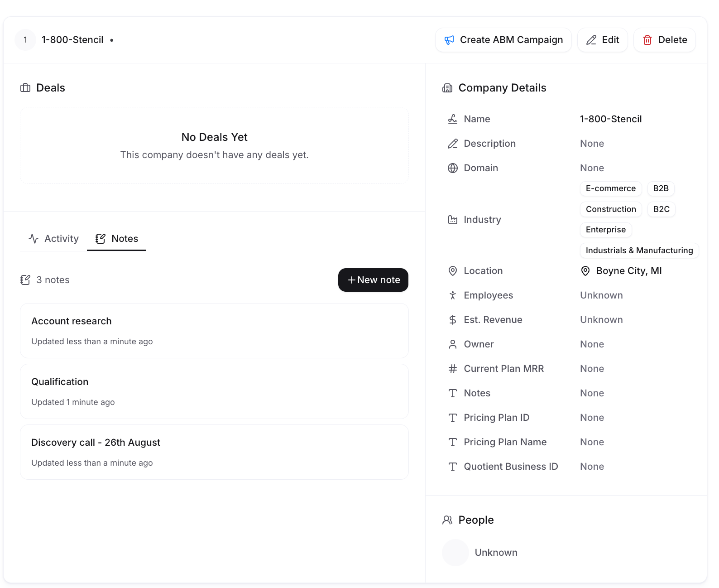Click the Activity pulse icon
This screenshot has width=719, height=588.
coord(34,239)
